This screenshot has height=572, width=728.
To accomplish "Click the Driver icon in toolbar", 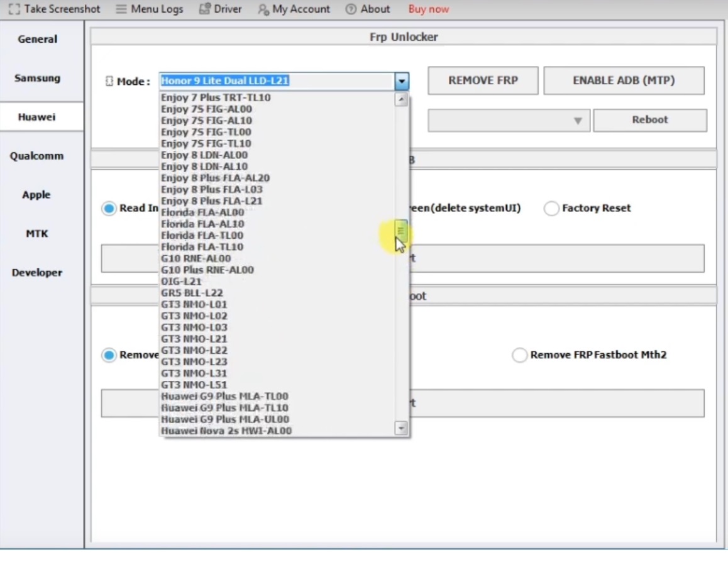I will click(x=204, y=9).
